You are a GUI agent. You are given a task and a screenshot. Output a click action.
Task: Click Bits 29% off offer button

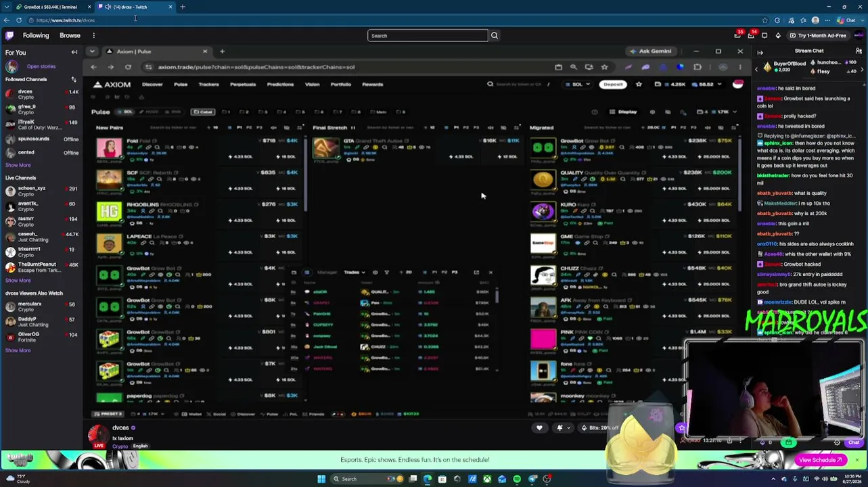599,427
